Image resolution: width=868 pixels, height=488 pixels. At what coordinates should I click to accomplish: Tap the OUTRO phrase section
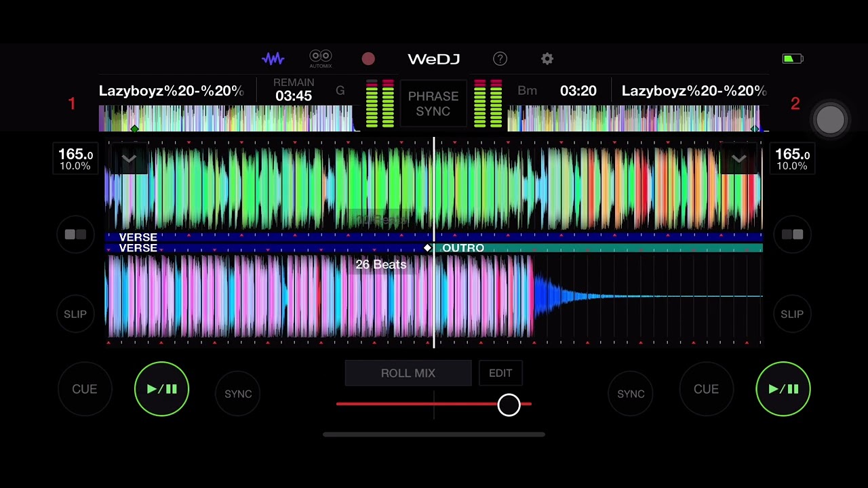tap(598, 248)
